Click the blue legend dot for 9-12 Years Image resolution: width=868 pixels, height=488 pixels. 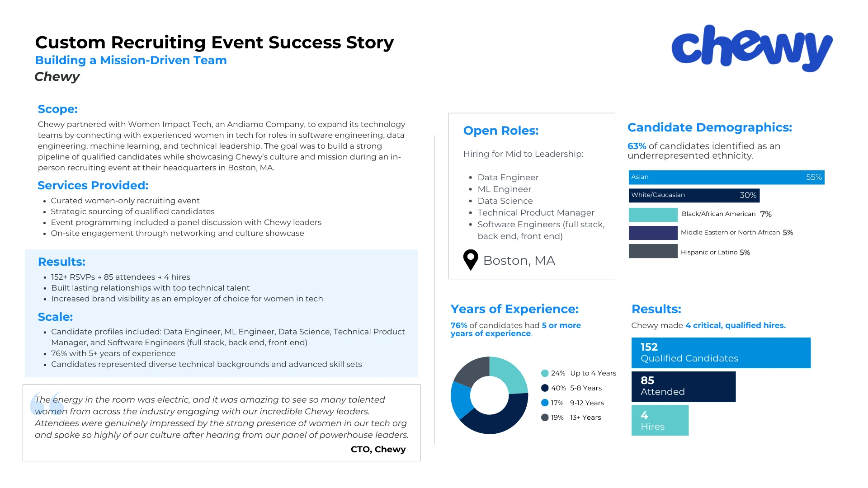[x=545, y=403]
